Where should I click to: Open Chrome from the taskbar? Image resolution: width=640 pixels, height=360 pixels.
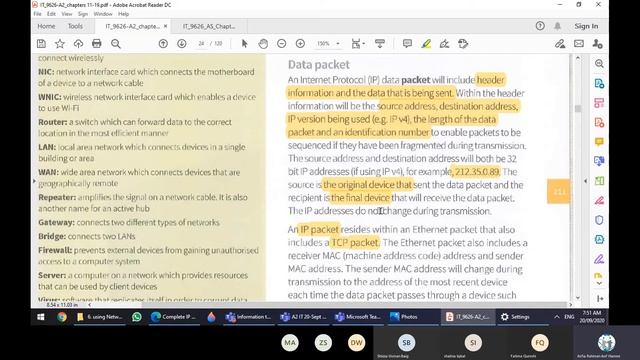(x=62, y=317)
